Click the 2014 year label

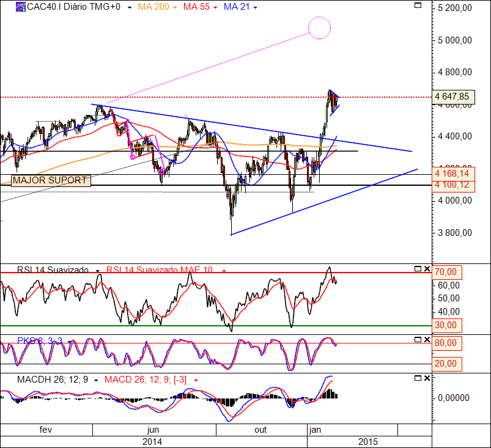point(152,442)
